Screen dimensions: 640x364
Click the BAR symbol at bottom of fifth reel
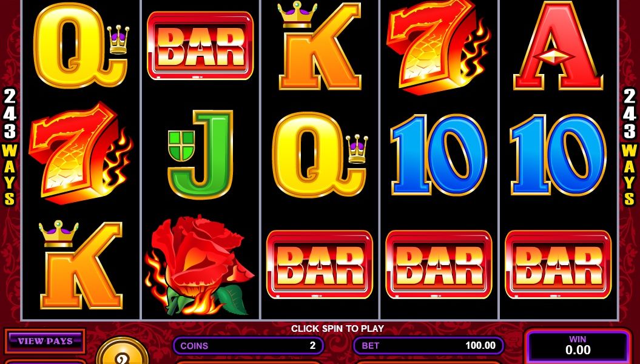(558, 265)
